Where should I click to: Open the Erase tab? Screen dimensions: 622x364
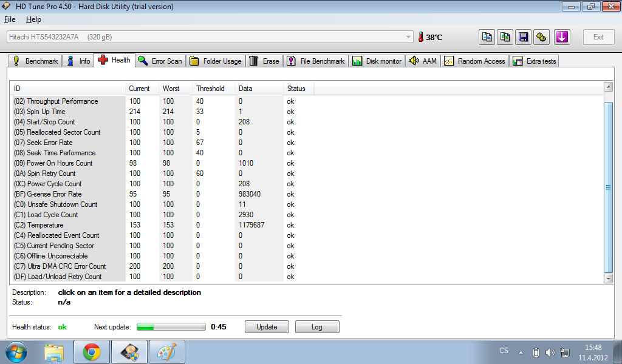click(264, 61)
